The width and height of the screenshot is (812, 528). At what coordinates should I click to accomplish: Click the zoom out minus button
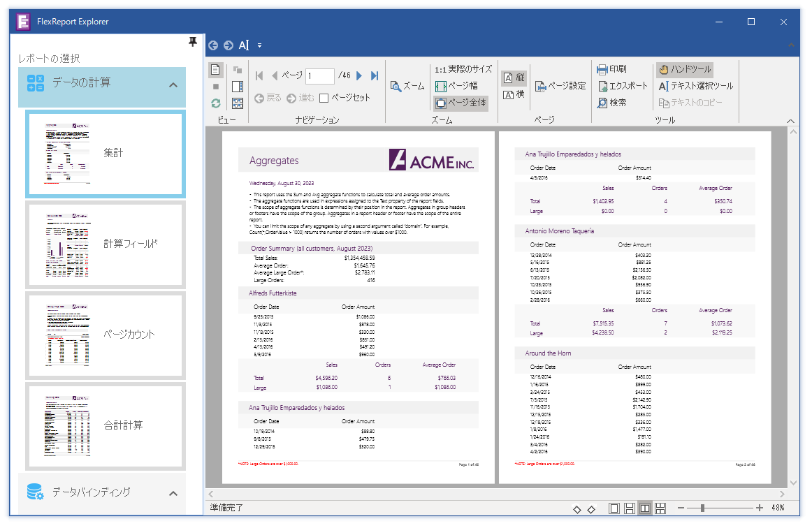[x=681, y=508]
